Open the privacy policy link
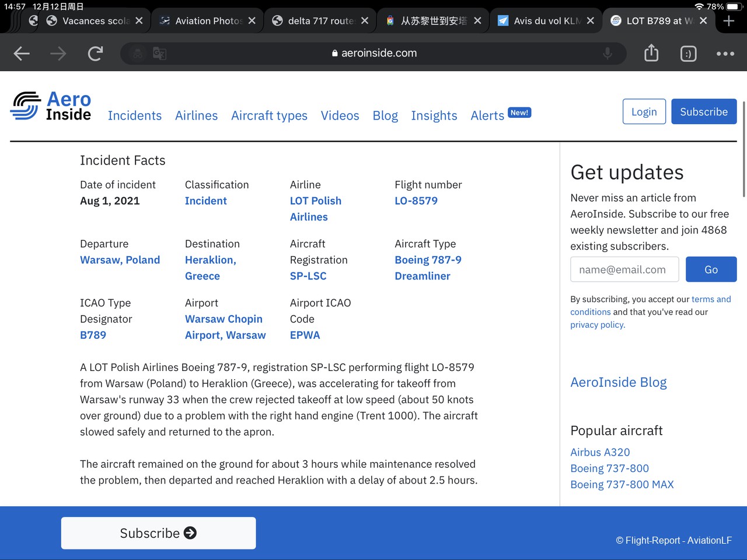 598,325
